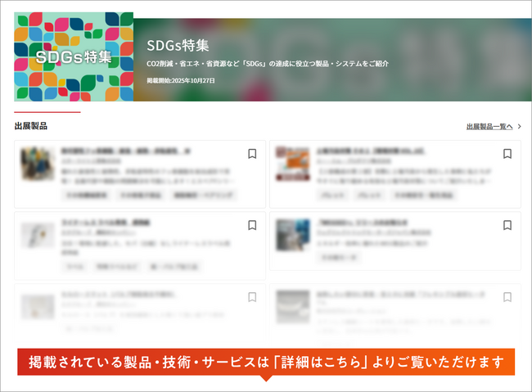This screenshot has width=532, height=392.
Task: Click the arrow beside 出展製品一覧へ
Action: coord(519,127)
